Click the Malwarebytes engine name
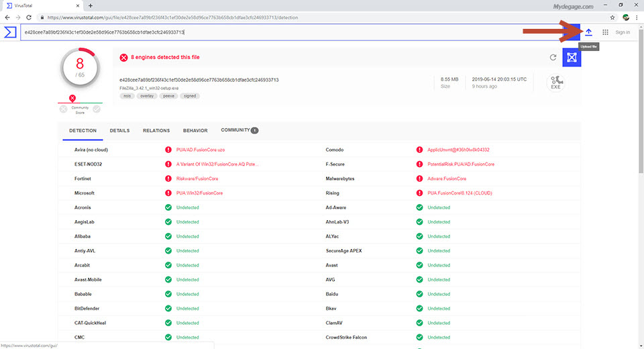This screenshot has height=349, width=644. click(339, 179)
